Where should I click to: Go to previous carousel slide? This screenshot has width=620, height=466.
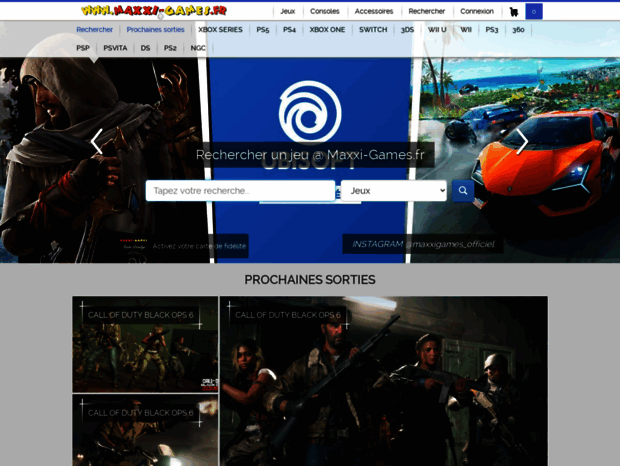(96, 141)
